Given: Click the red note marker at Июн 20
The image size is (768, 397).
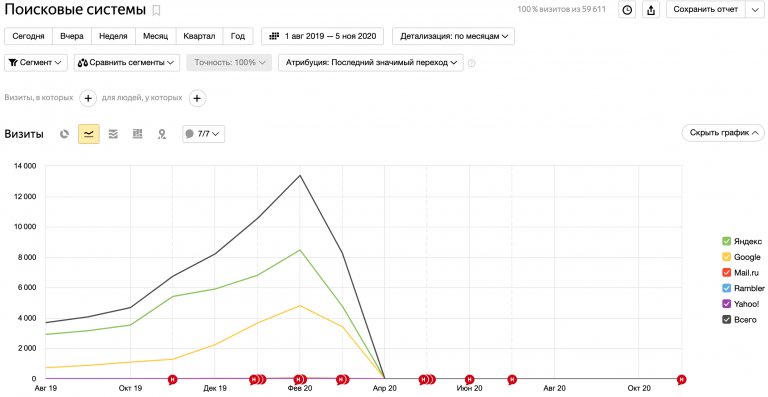Looking at the screenshot, I should [x=469, y=379].
